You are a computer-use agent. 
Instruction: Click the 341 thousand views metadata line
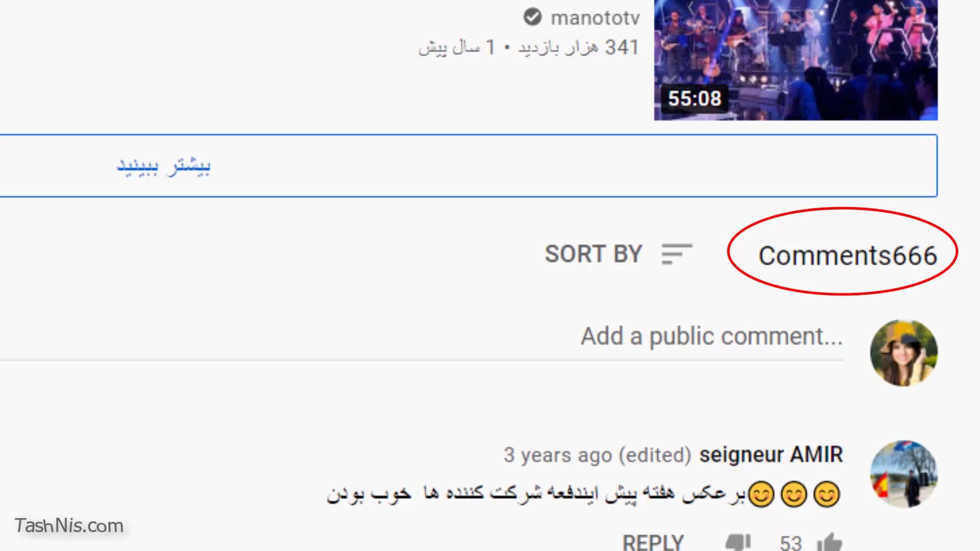529,47
